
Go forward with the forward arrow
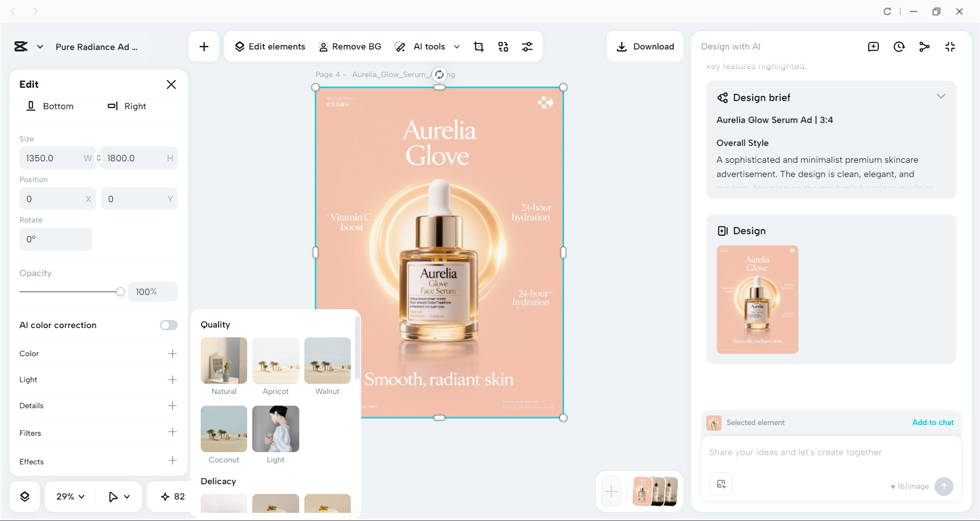click(x=35, y=11)
